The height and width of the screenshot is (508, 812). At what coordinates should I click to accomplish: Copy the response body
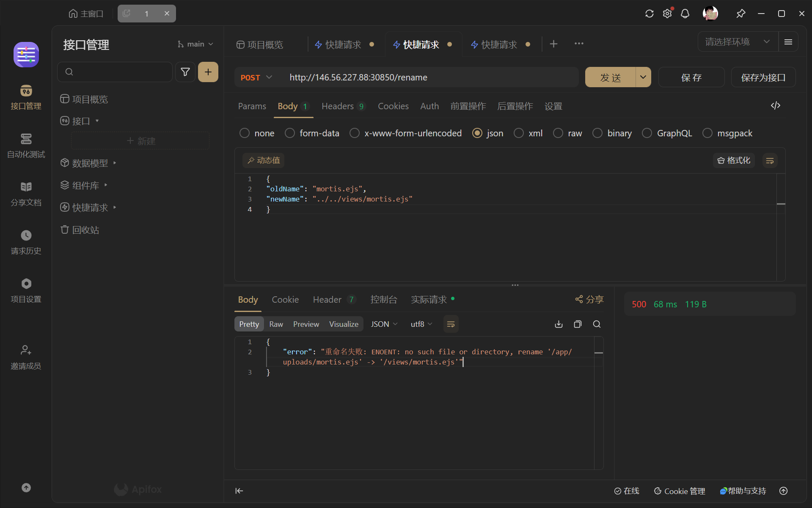(578, 324)
